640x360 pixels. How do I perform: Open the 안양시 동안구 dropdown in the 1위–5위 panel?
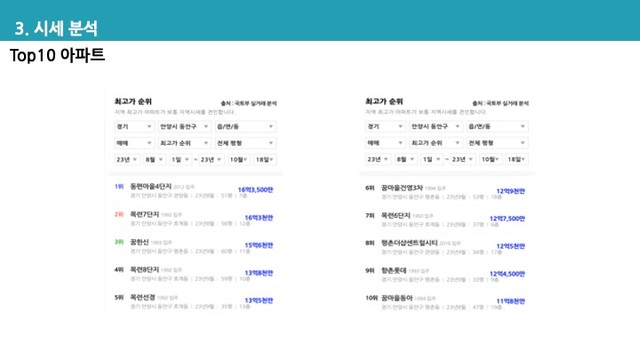184,127
